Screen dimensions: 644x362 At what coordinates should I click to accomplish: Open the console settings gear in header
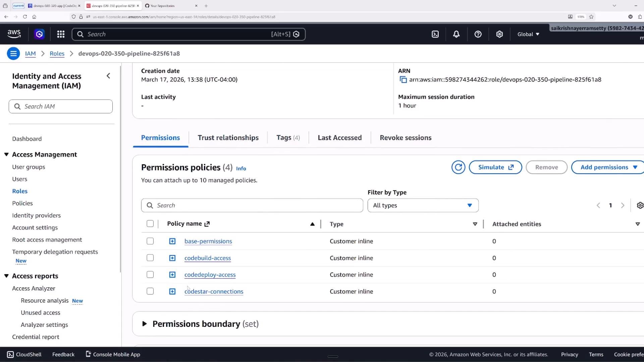[x=499, y=34]
